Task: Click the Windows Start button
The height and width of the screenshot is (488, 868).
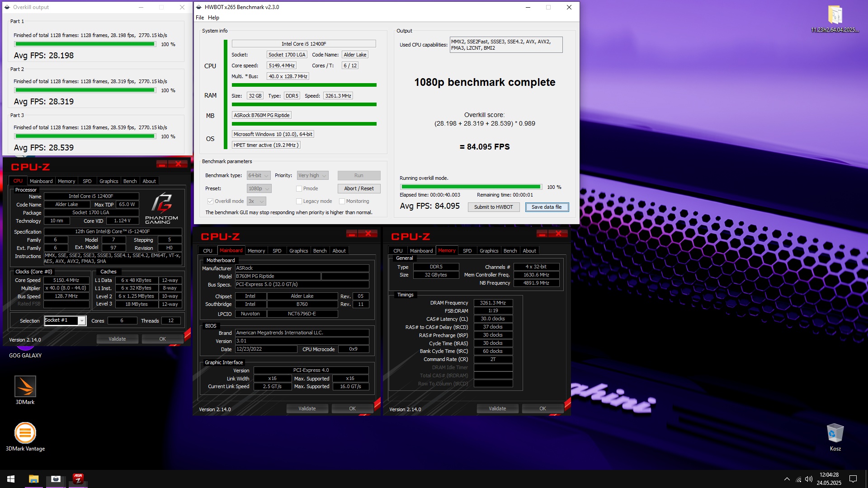Action: (11, 479)
